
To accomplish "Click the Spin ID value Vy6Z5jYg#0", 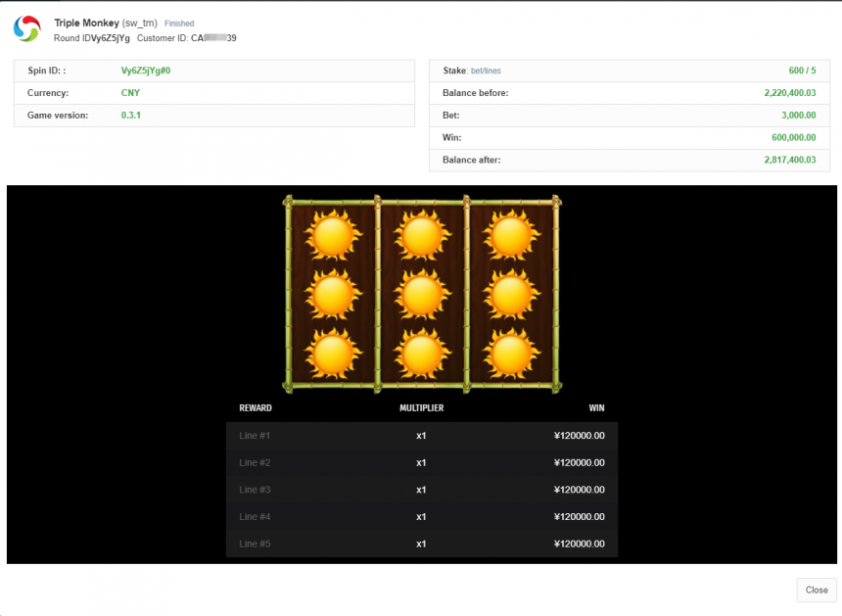I will click(x=146, y=71).
